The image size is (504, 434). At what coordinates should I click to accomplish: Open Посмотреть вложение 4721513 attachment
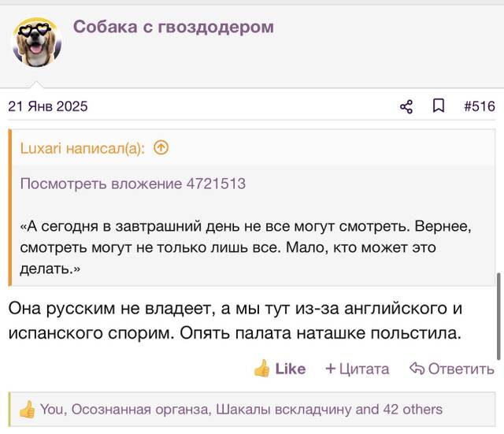click(x=133, y=184)
